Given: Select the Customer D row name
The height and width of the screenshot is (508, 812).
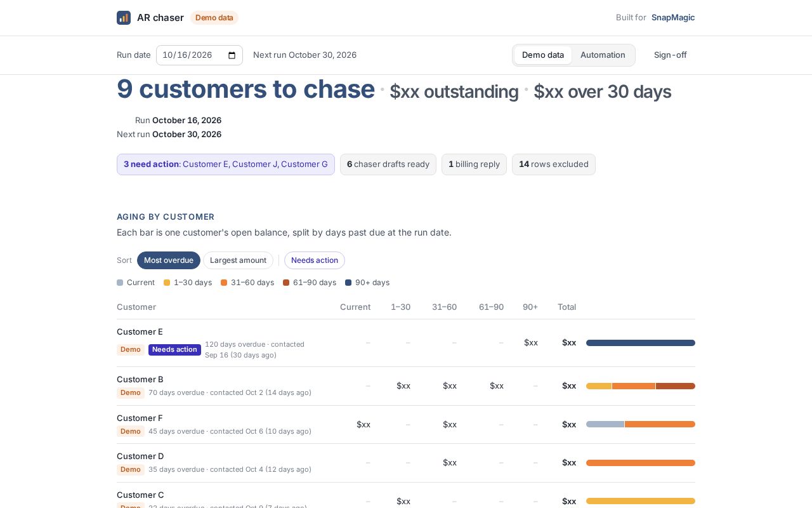Looking at the screenshot, I should coord(140,456).
